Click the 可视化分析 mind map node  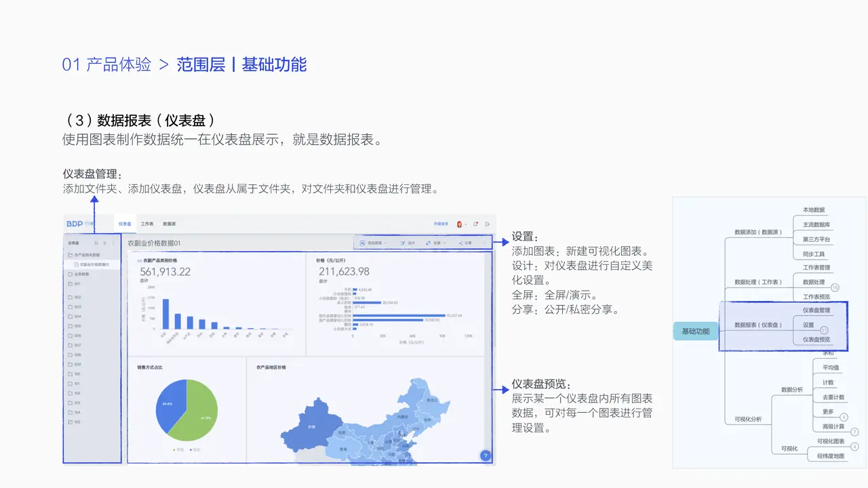tap(748, 419)
